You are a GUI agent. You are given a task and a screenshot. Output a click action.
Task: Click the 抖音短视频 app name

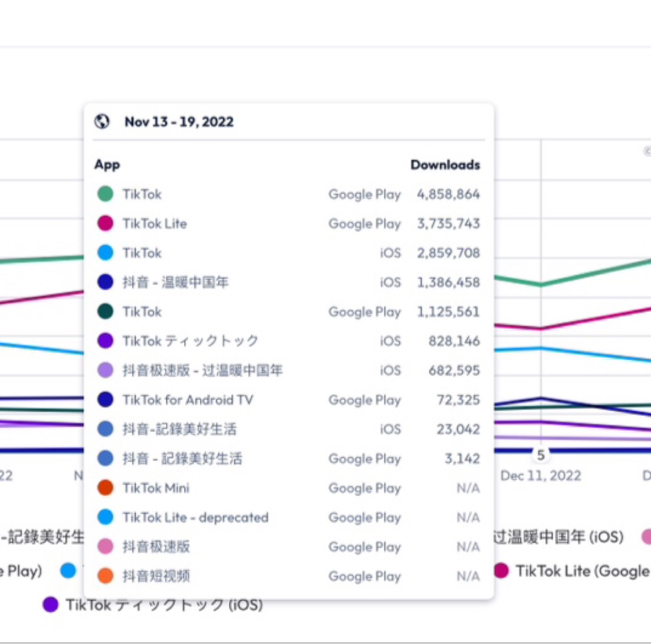[156, 576]
